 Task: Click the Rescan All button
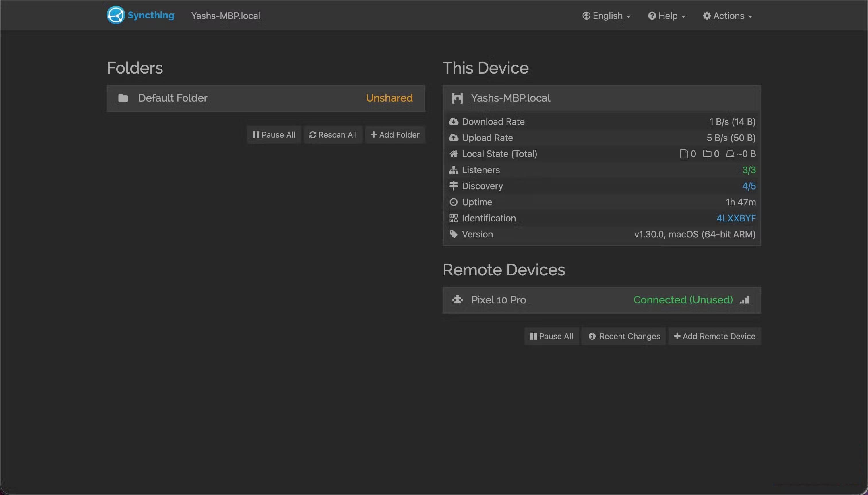pyautogui.click(x=333, y=135)
